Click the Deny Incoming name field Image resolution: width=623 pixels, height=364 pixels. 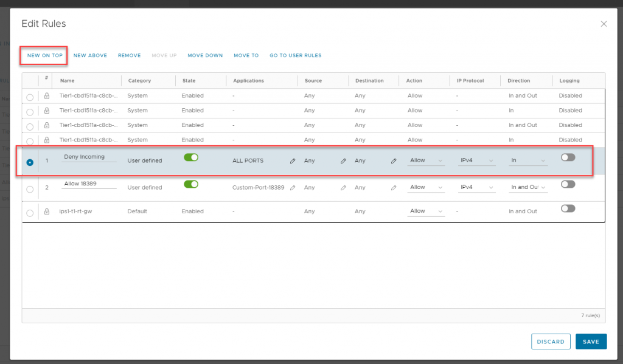click(89, 157)
